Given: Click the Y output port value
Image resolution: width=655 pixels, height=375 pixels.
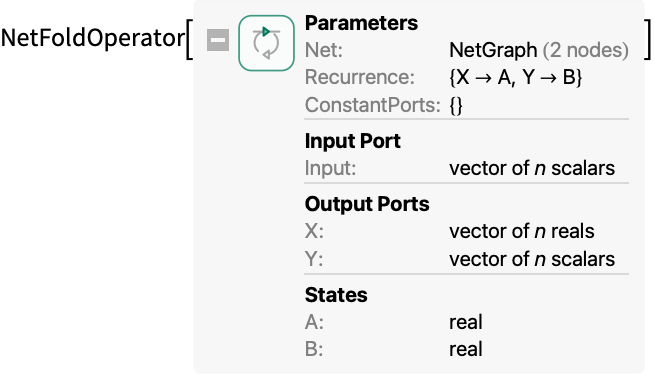Looking at the screenshot, I should (x=532, y=259).
